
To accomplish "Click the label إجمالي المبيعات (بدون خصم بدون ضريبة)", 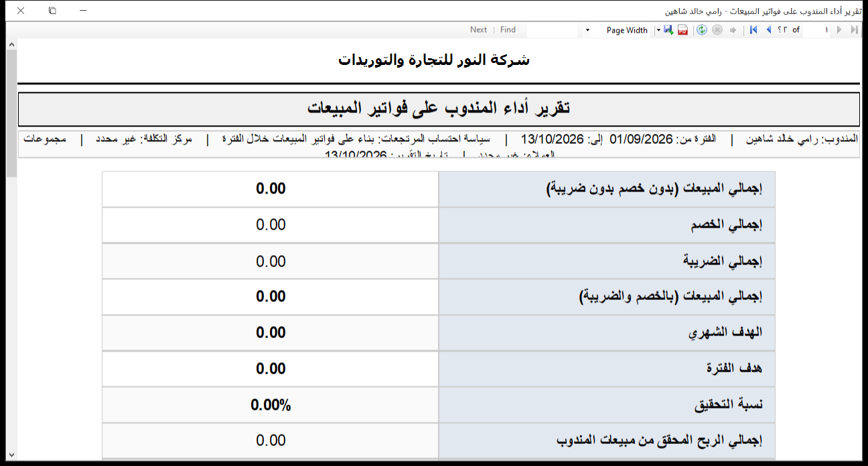I will coord(656,189).
